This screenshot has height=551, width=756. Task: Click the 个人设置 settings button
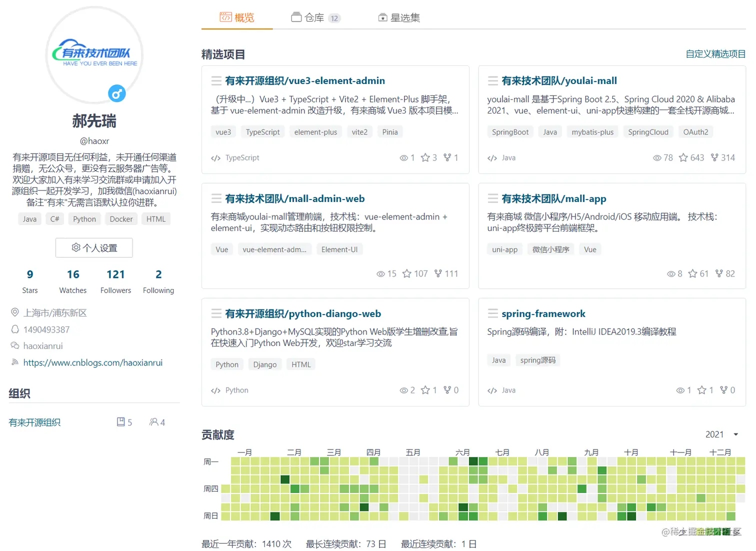[94, 247]
